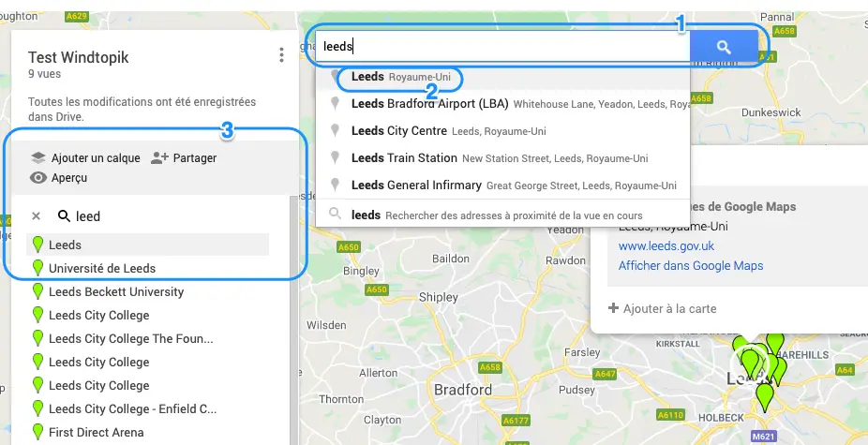Open the three-dot map options menu

(x=281, y=54)
